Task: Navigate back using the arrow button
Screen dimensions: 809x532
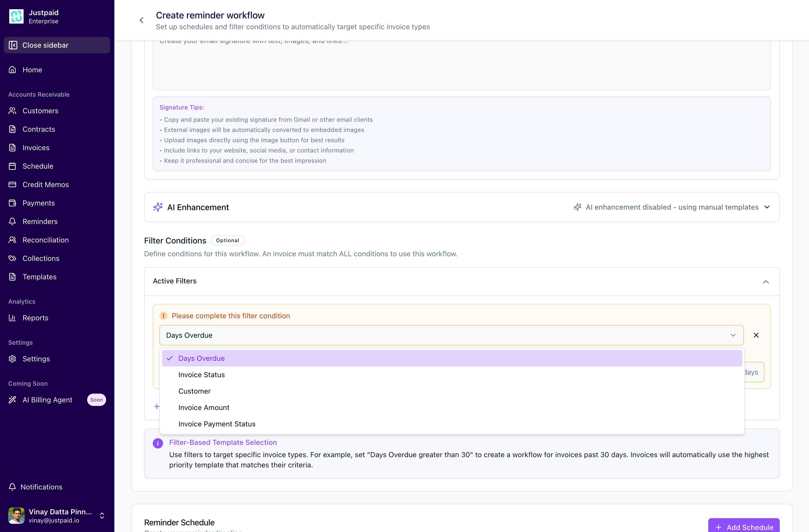Action: 142,20
